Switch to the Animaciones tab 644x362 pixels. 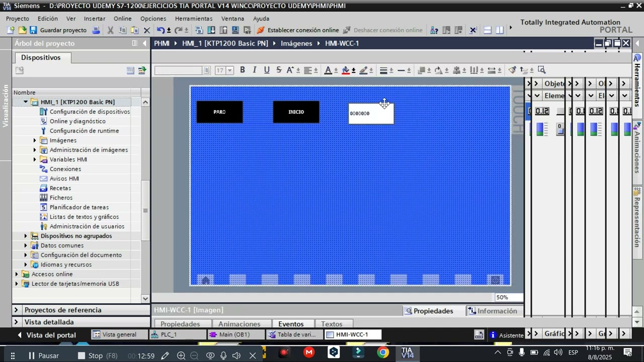pyautogui.click(x=239, y=324)
